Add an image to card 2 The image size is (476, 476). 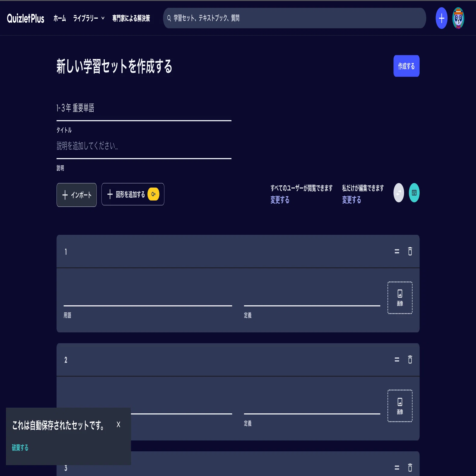pyautogui.click(x=400, y=406)
